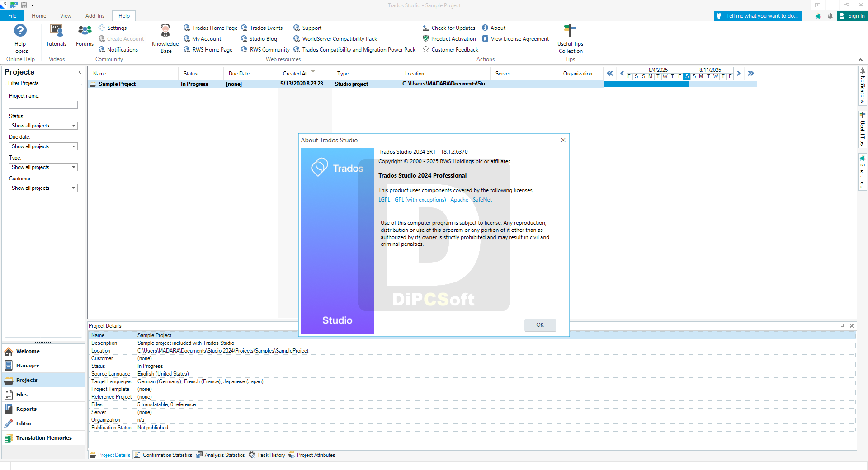Open Confirmation Statistics tab
Screen dimensions: 868x470
tap(163, 455)
